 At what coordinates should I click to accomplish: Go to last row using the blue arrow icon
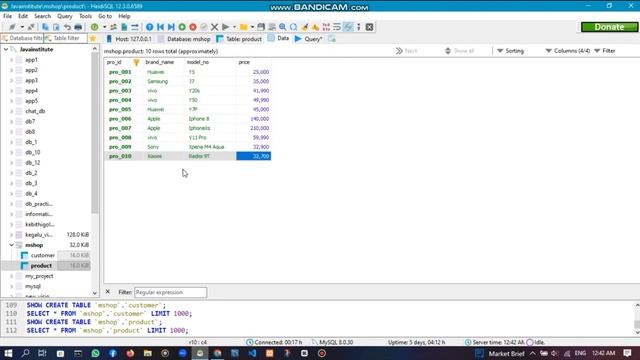point(171,27)
